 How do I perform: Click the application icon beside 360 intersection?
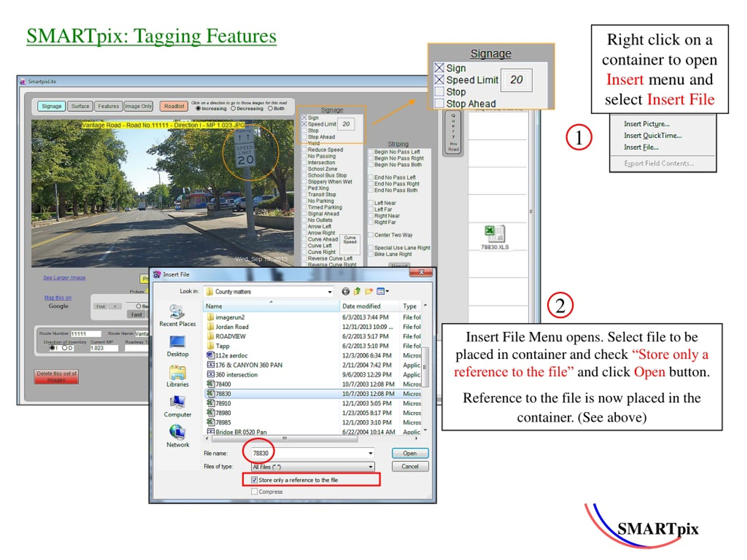coord(210,374)
